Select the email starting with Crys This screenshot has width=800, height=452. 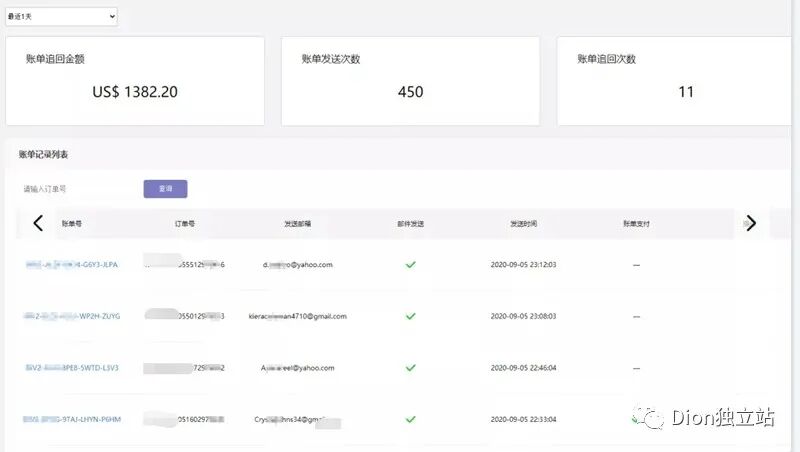[297, 420]
